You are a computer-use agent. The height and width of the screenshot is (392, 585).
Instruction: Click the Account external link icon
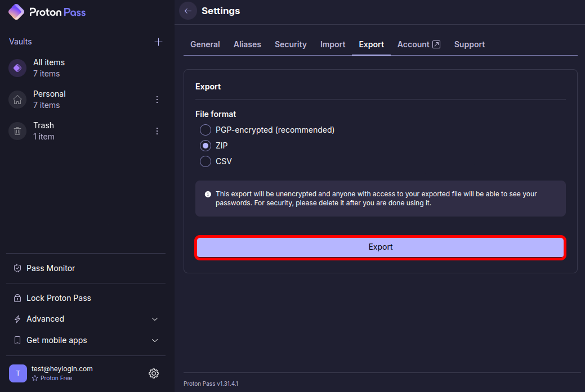(x=436, y=44)
